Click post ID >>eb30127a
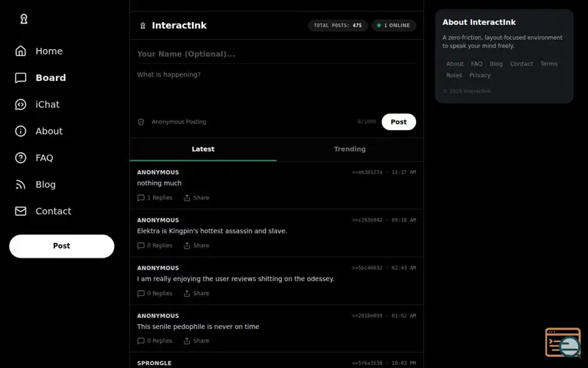This screenshot has height=368, width=588. click(x=367, y=172)
